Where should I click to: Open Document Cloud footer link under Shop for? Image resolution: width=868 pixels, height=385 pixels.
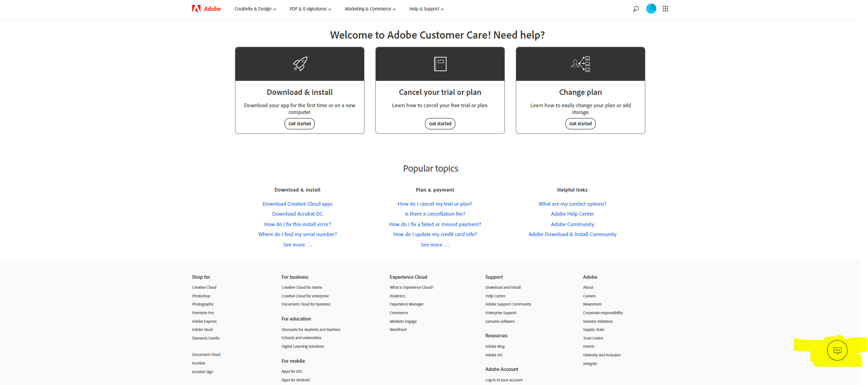tap(206, 355)
